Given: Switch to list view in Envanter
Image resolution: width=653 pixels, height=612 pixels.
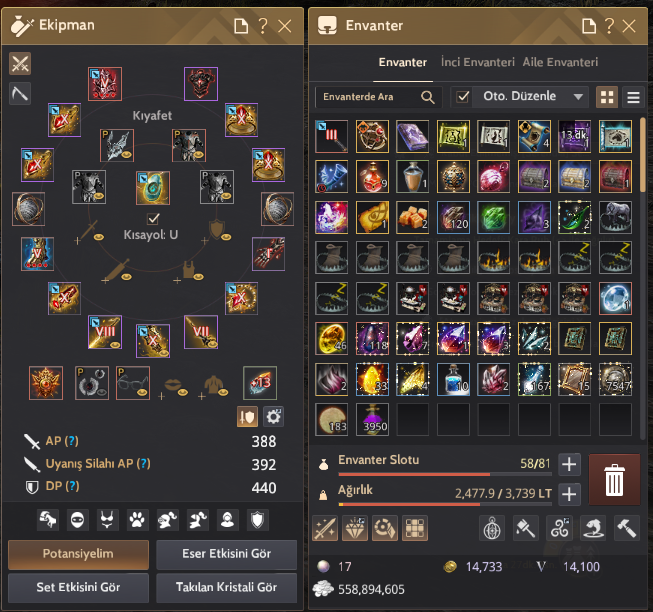Looking at the screenshot, I should pos(633,97).
